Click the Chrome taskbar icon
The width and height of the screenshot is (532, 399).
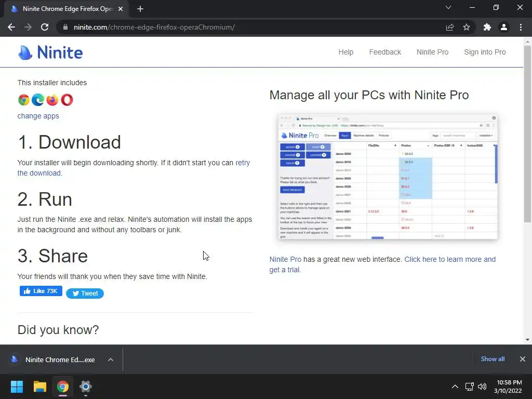[x=63, y=387]
